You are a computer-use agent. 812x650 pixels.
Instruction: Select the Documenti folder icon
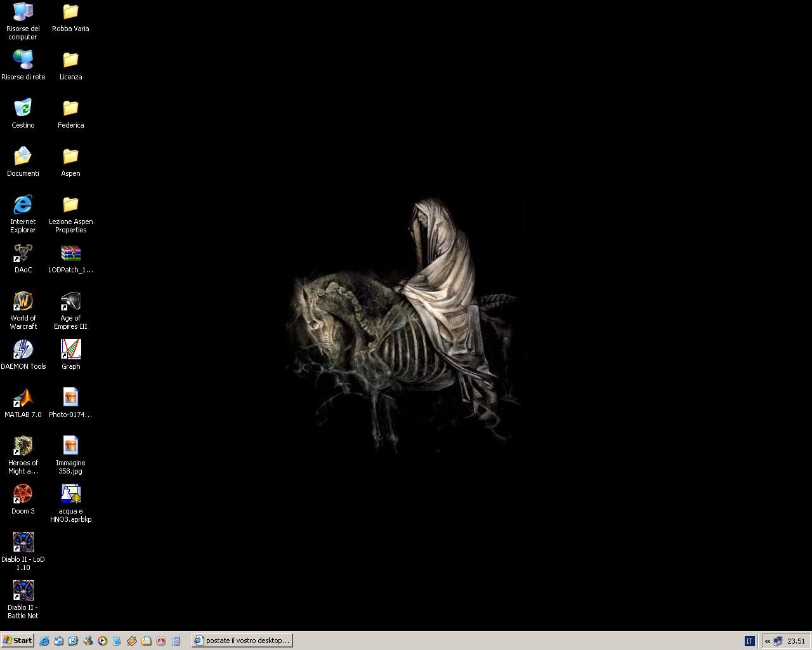23,162
